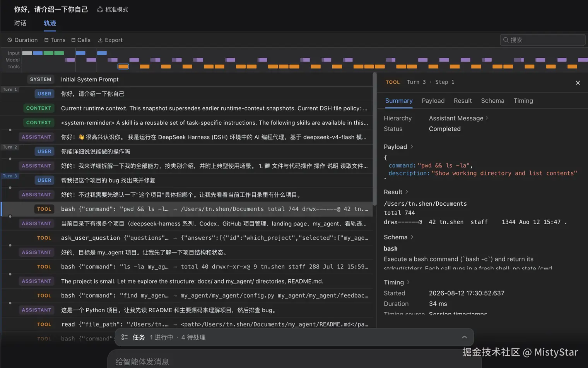This screenshot has height=368, width=588.
Task: Select USER row 你能详细说说能做的操作吗
Action: [x=187, y=151]
